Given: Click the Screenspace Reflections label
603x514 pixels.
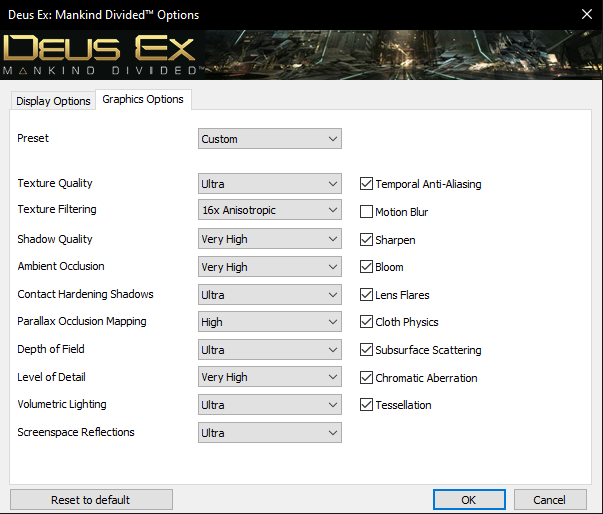Looking at the screenshot, I should point(76,432).
